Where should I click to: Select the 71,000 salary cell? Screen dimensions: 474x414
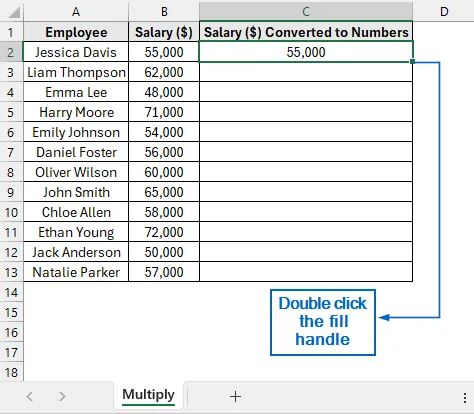click(164, 112)
